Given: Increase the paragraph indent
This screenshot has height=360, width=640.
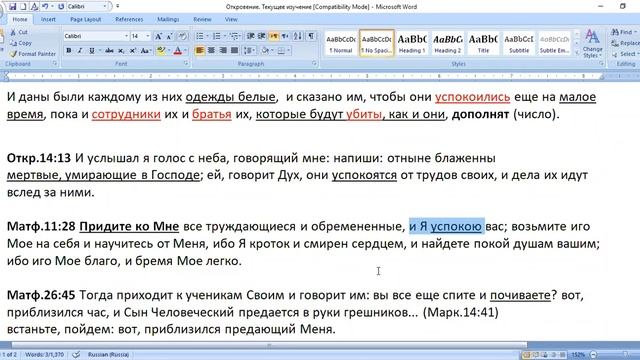Looking at the screenshot, I should [x=262, y=36].
